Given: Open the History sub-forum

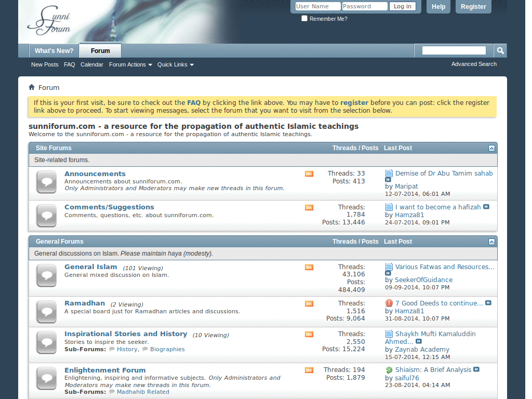Looking at the screenshot, I should click(127, 349).
